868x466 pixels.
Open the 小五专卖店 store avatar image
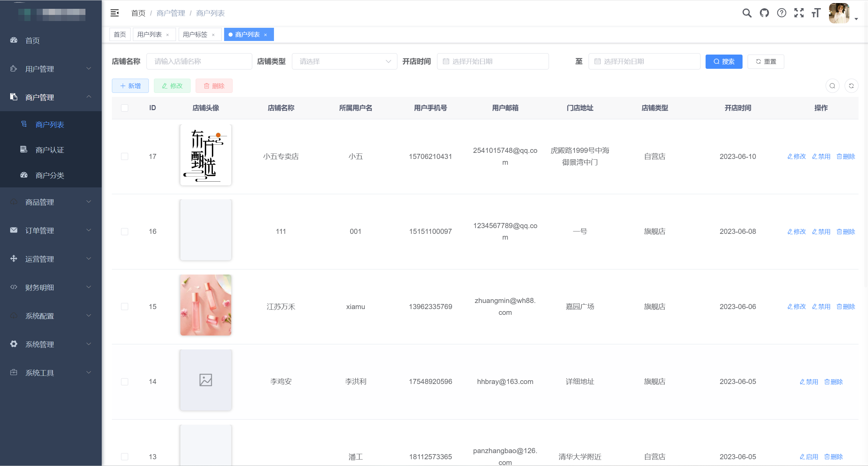pyautogui.click(x=206, y=155)
